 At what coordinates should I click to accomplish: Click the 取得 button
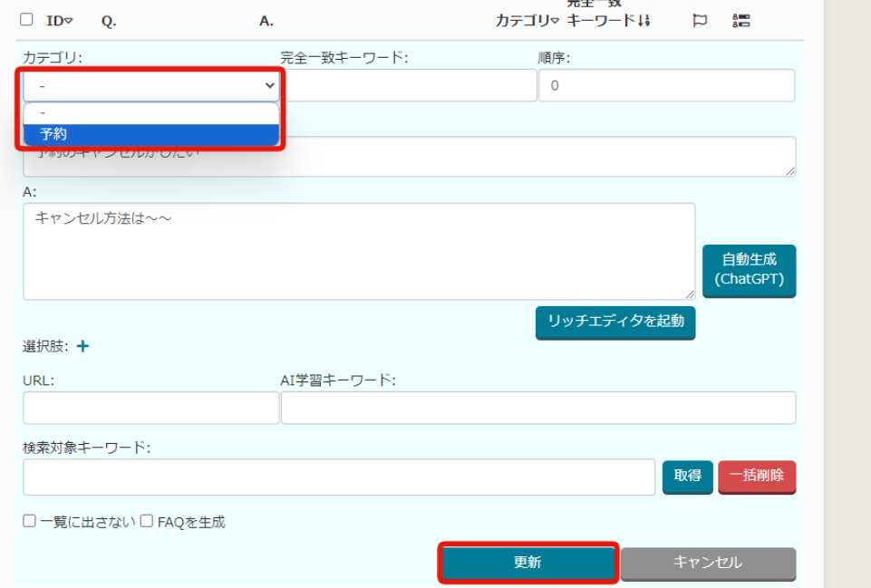[687, 476]
